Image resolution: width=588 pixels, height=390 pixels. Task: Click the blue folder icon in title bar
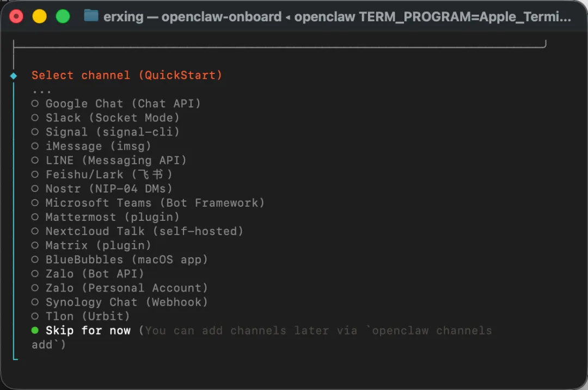[91, 16]
